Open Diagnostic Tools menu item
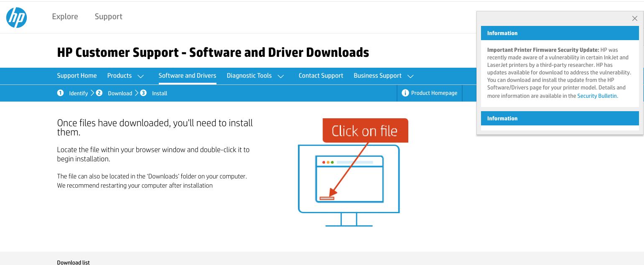This screenshot has width=644, height=265. coord(249,76)
